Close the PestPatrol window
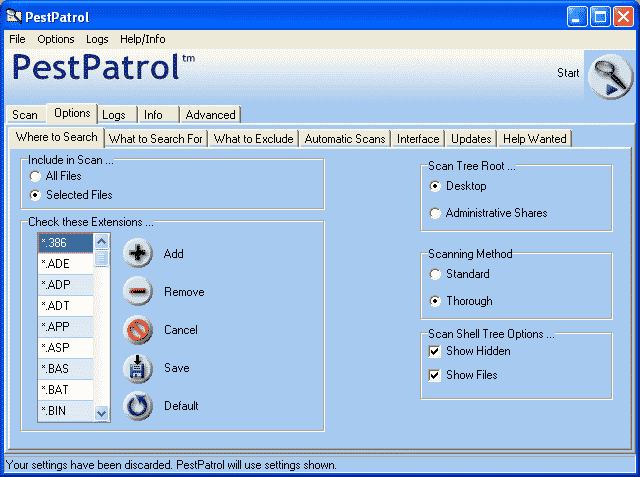The width and height of the screenshot is (640, 477). (x=623, y=17)
